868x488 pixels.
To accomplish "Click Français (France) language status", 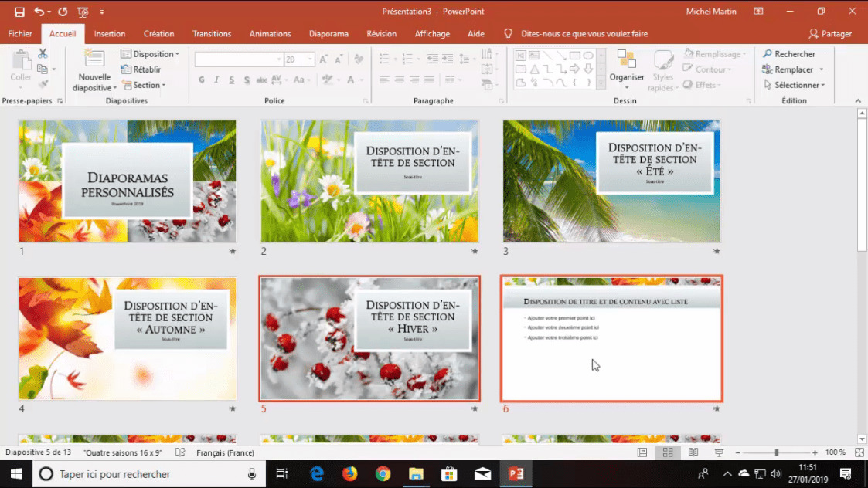I will point(225,452).
